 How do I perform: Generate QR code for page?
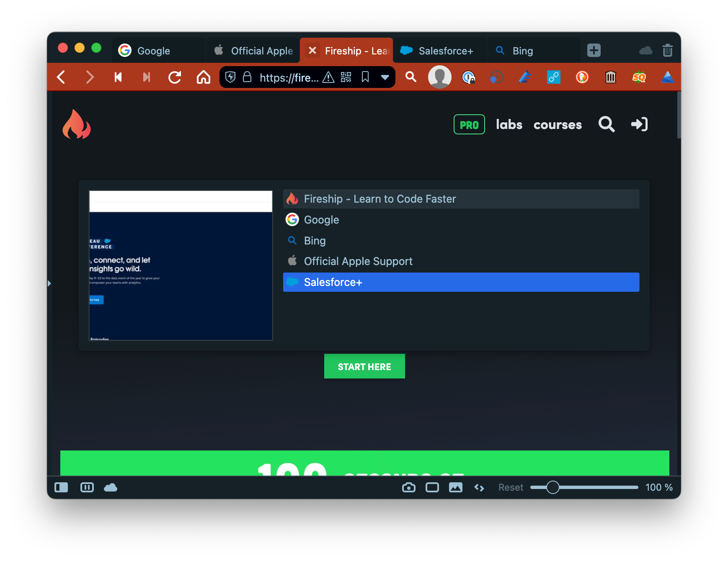coord(346,77)
